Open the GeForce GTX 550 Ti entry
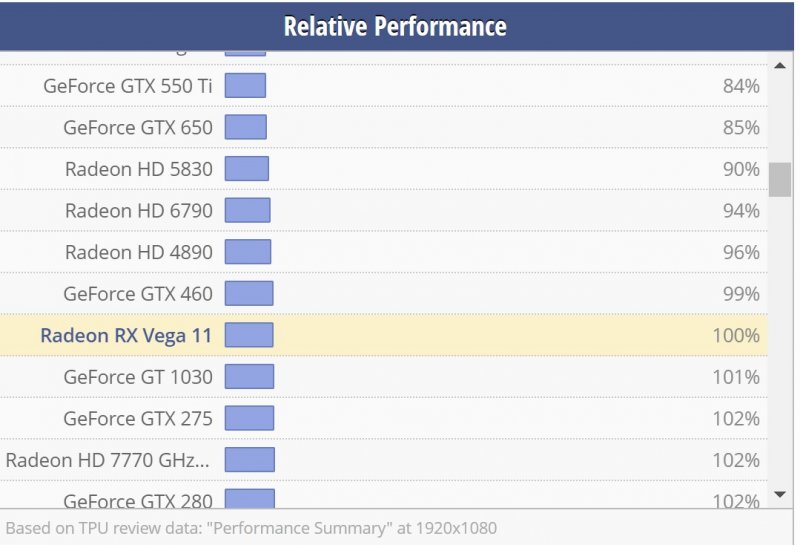This screenshot has height=545, width=800. (x=128, y=86)
